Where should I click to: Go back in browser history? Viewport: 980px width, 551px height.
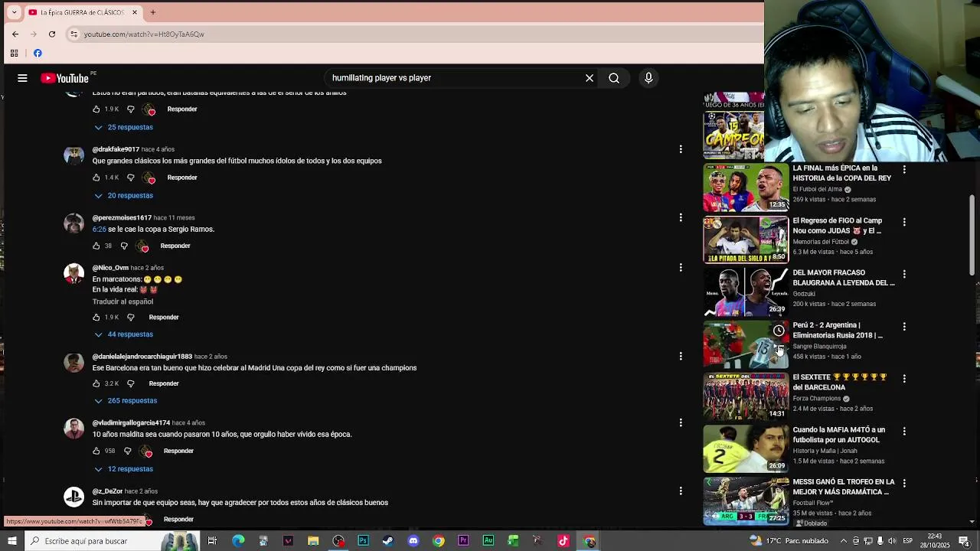point(15,34)
